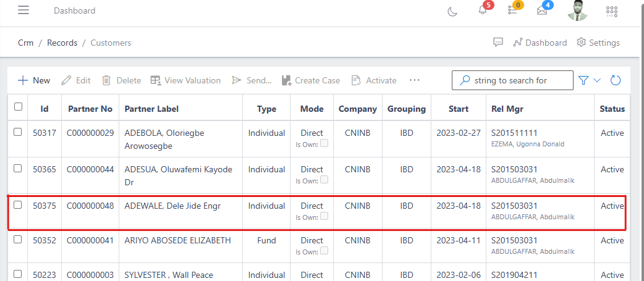Click the Edit toolbar button
This screenshot has width=644, height=281.
[x=76, y=80]
